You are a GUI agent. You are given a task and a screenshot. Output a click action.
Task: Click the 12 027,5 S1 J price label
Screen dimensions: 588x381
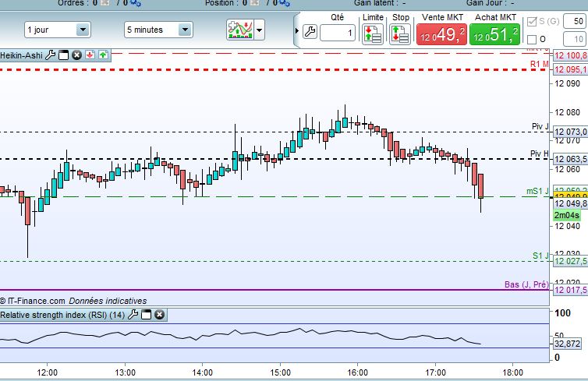tap(570, 261)
